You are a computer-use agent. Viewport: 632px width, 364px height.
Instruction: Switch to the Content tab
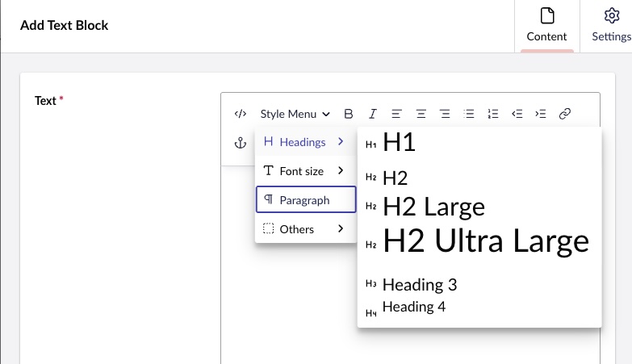[x=547, y=26]
